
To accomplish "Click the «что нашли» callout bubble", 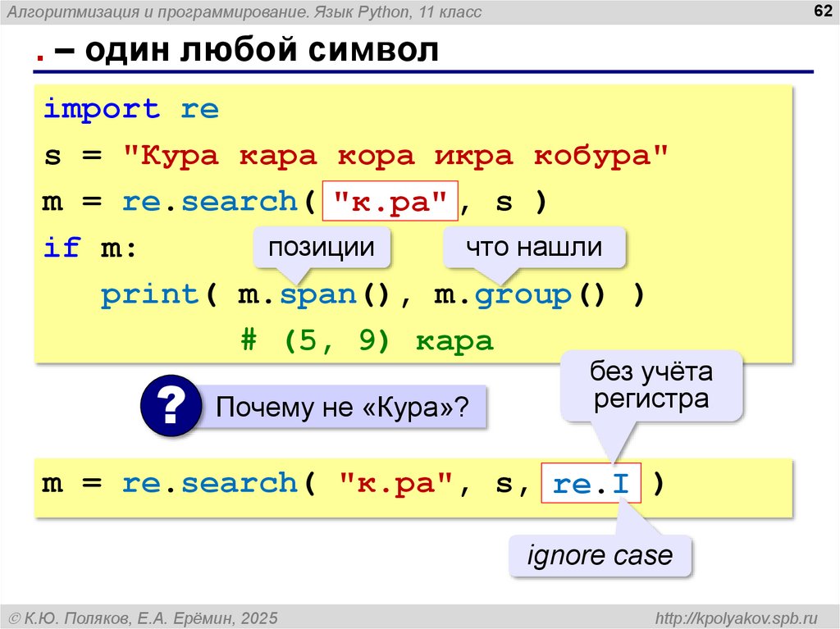I will (x=534, y=247).
